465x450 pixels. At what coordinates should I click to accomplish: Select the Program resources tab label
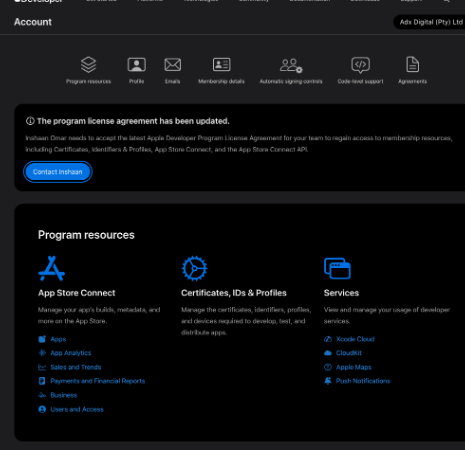click(x=88, y=81)
